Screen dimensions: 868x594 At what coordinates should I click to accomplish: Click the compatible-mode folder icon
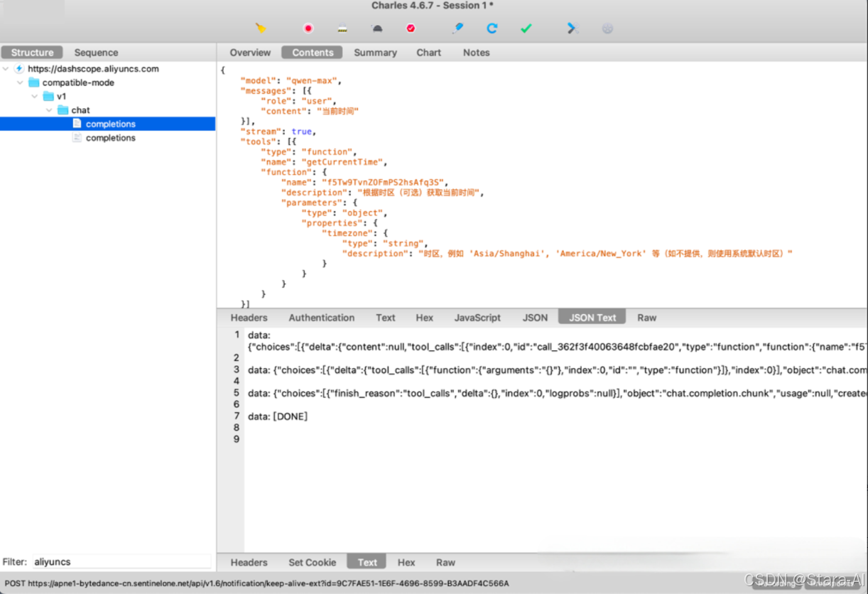pos(33,82)
